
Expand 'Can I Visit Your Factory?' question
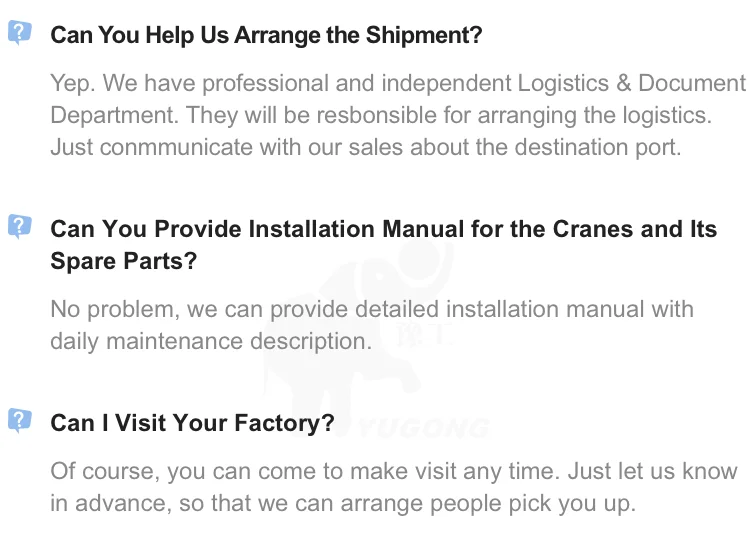(192, 423)
